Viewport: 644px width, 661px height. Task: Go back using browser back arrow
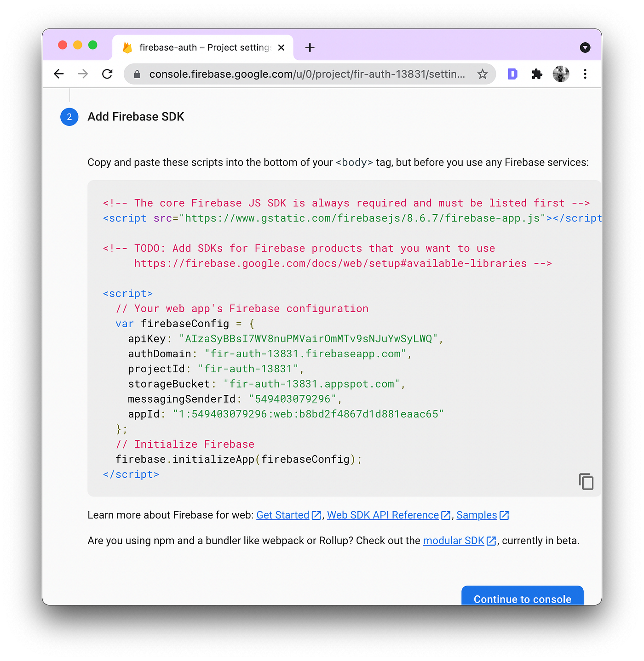58,74
